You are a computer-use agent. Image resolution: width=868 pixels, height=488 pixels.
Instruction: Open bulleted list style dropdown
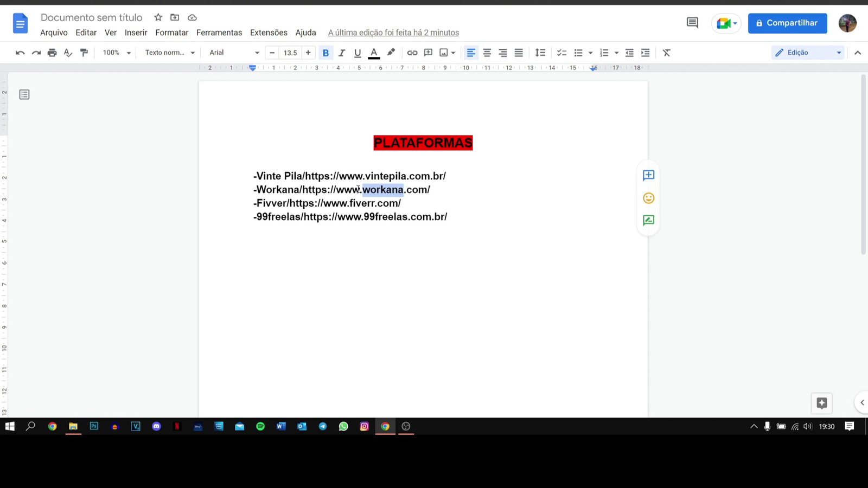(x=590, y=53)
